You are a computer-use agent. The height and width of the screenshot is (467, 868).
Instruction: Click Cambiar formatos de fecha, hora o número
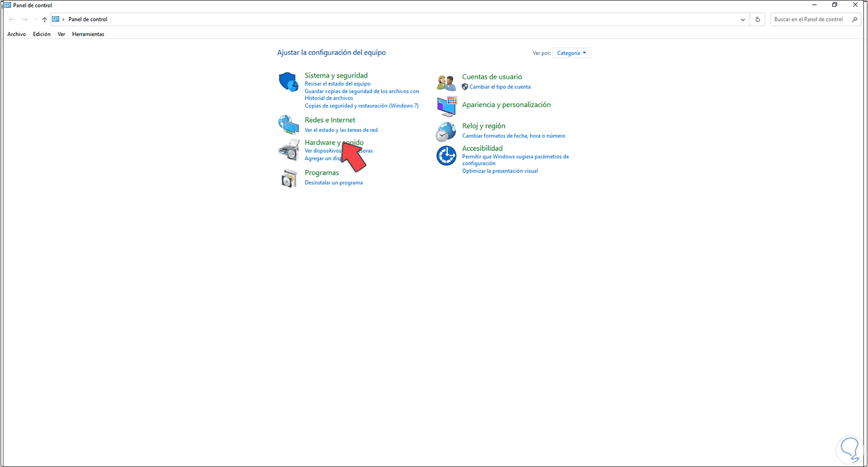(514, 136)
